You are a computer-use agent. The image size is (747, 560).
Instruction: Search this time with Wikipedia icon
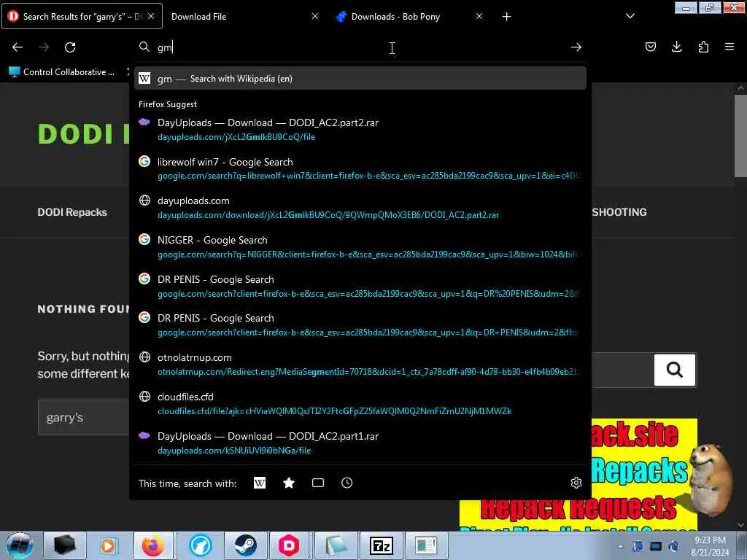click(x=260, y=483)
